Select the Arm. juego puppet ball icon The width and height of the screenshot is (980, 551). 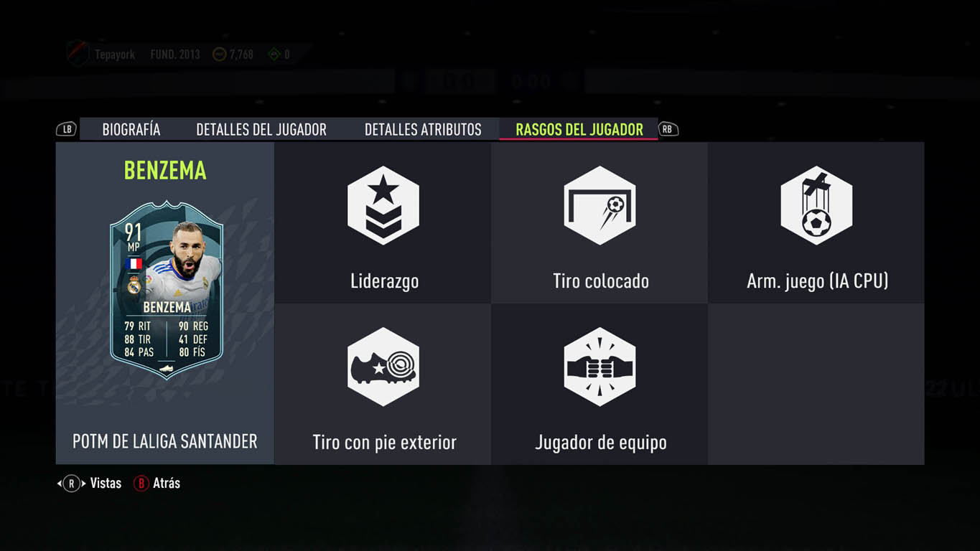click(816, 206)
